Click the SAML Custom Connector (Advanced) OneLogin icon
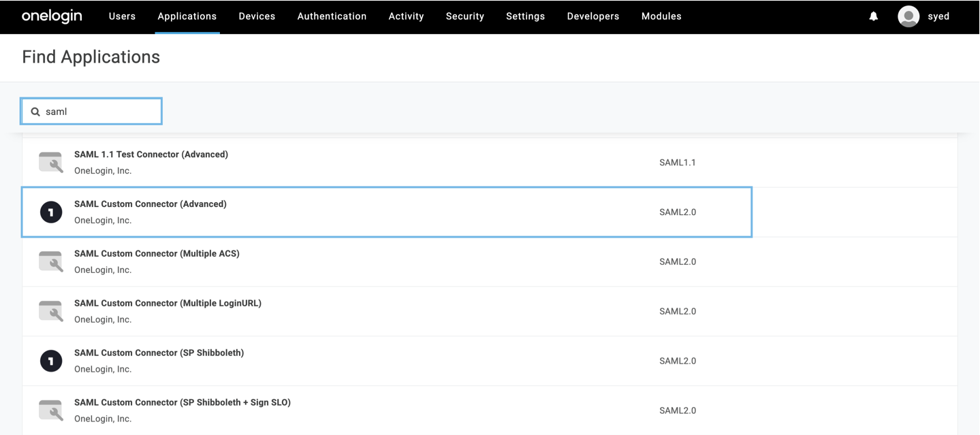Viewport: 980px width, 435px height. [51, 212]
